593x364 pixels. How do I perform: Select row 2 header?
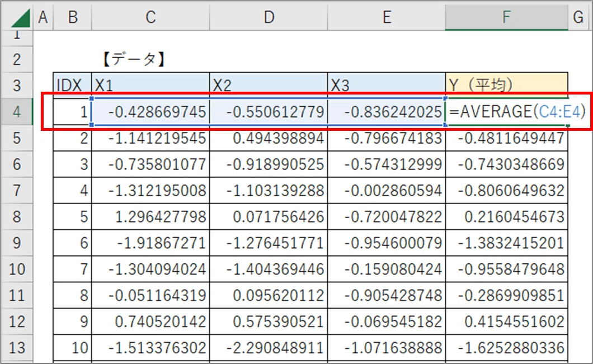(x=17, y=59)
